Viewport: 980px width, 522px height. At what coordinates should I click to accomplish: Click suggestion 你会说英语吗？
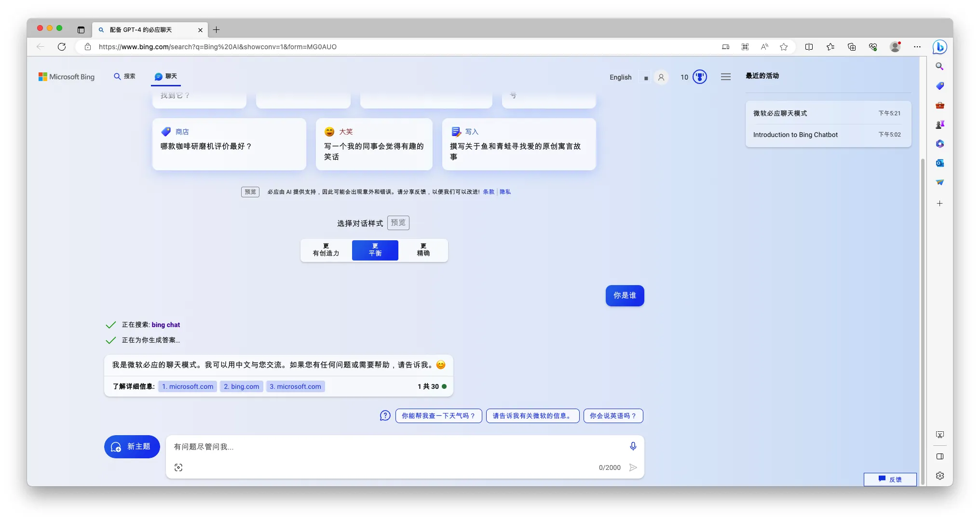coord(613,416)
